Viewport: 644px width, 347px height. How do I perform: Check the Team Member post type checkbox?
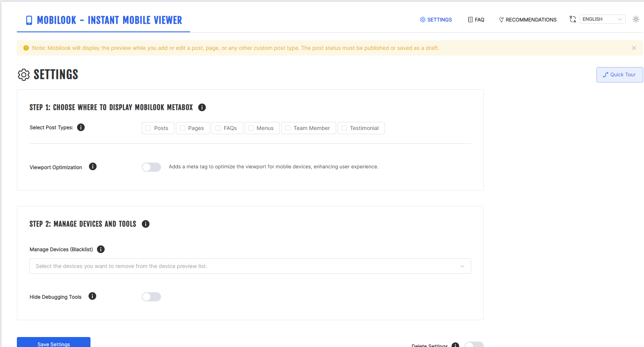tap(288, 128)
